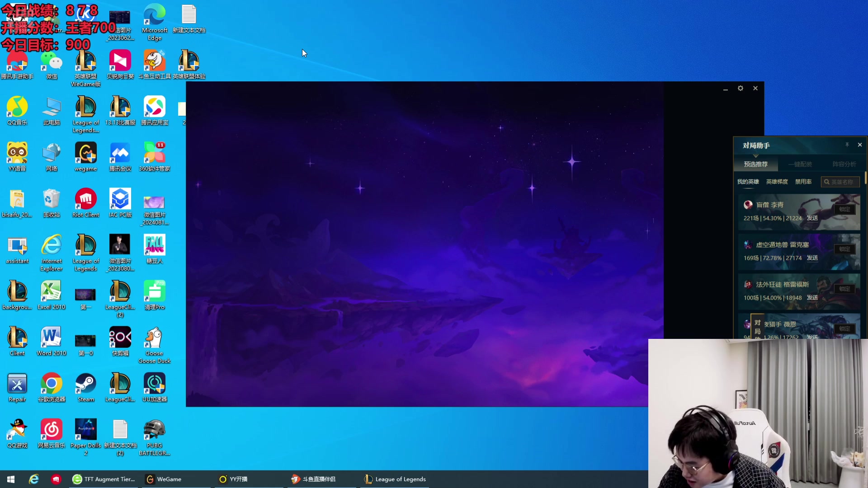Select the Riot Client desktop icon
The width and height of the screenshot is (868, 488).
click(x=85, y=203)
